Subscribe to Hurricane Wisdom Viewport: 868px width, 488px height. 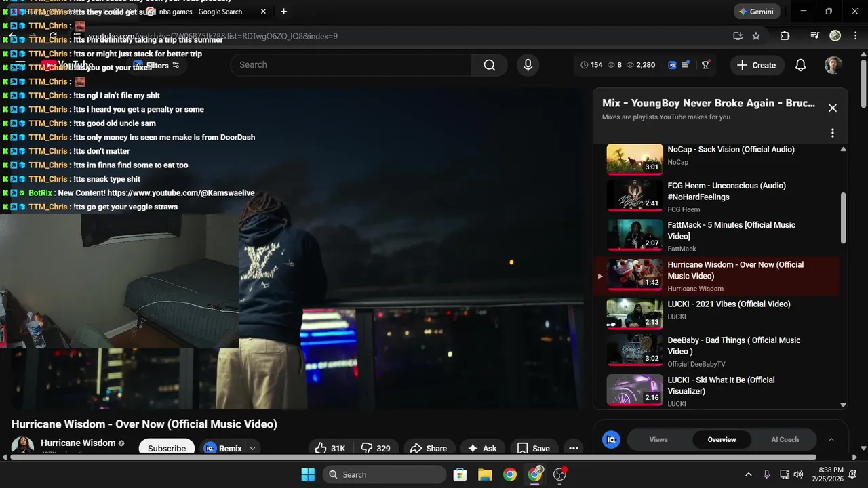tap(167, 448)
